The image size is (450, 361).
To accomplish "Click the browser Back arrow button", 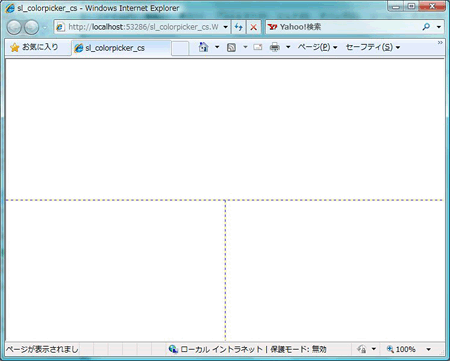I will pos(14,27).
